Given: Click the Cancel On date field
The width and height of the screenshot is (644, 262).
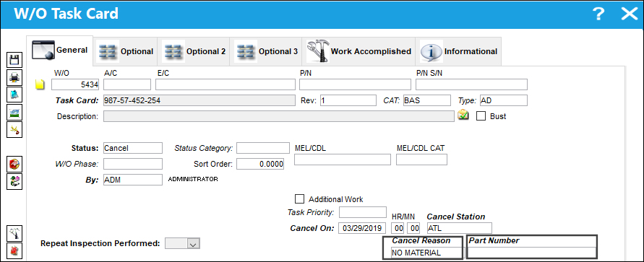Looking at the screenshot, I should point(363,228).
